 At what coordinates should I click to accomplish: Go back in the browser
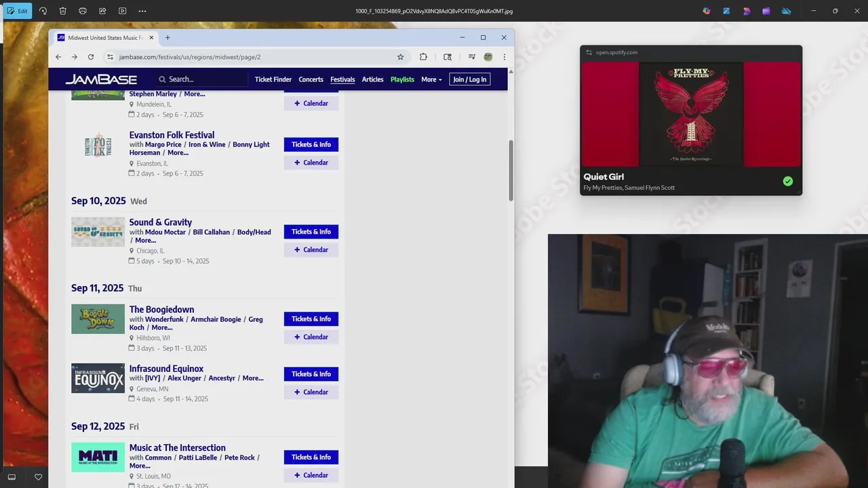click(x=58, y=57)
